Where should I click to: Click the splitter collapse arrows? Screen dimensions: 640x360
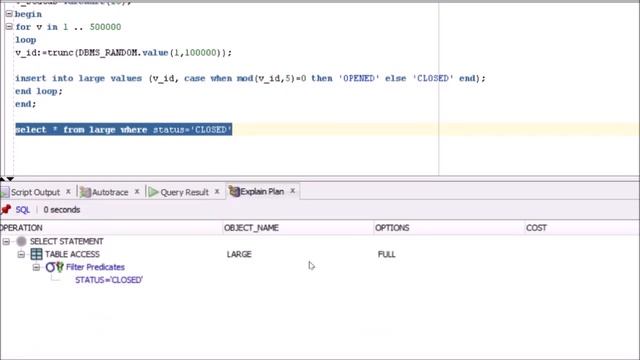coord(7,179)
